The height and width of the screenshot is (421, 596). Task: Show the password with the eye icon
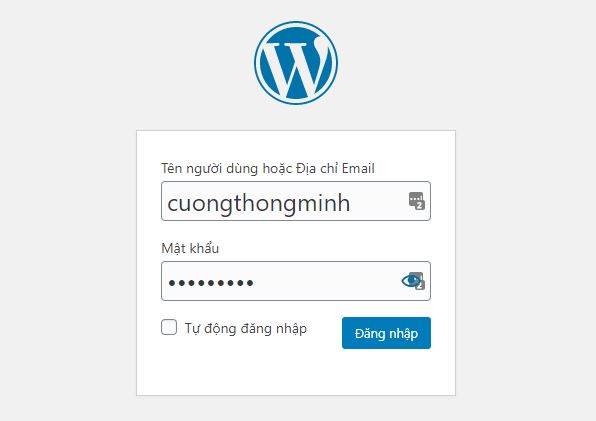click(x=410, y=281)
